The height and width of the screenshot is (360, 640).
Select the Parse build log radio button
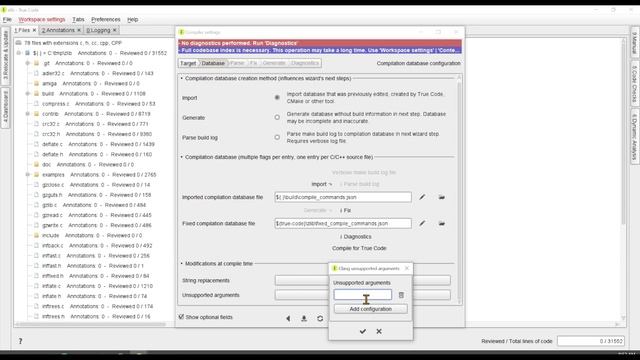click(x=277, y=138)
